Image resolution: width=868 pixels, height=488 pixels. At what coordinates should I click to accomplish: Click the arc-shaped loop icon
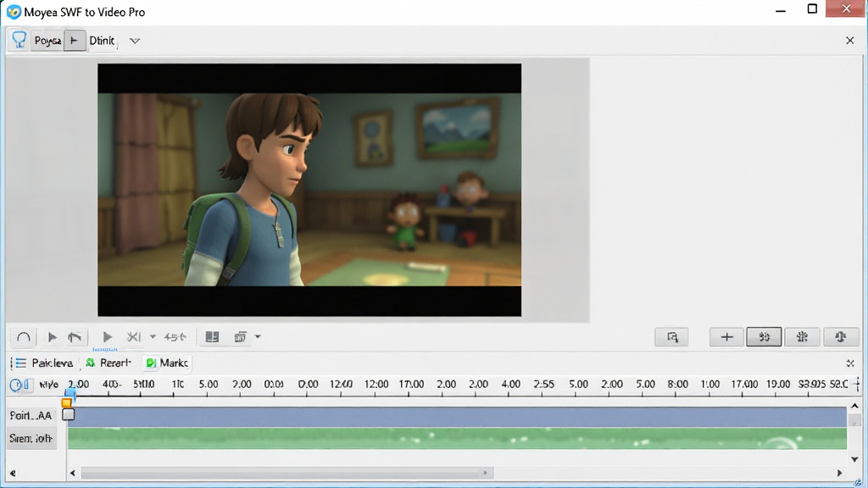tap(24, 337)
